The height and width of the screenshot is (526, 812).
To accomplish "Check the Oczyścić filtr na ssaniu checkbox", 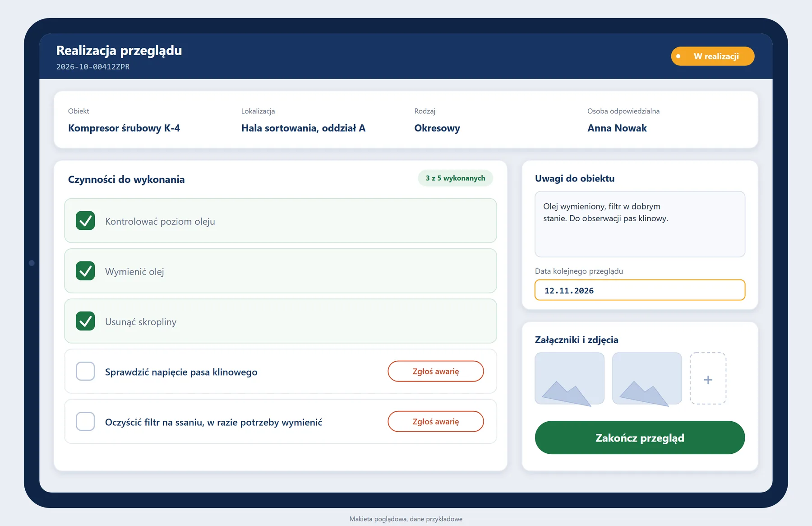I will tap(85, 421).
